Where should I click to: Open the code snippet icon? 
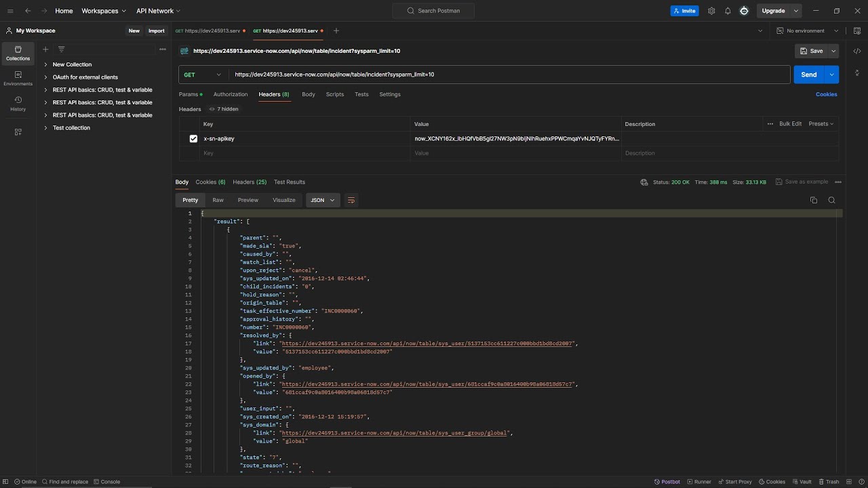click(x=857, y=51)
